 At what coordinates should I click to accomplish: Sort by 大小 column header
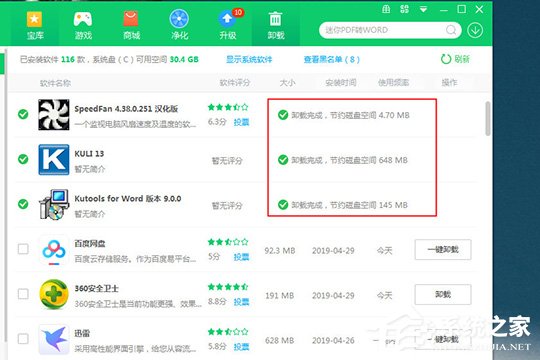point(287,83)
